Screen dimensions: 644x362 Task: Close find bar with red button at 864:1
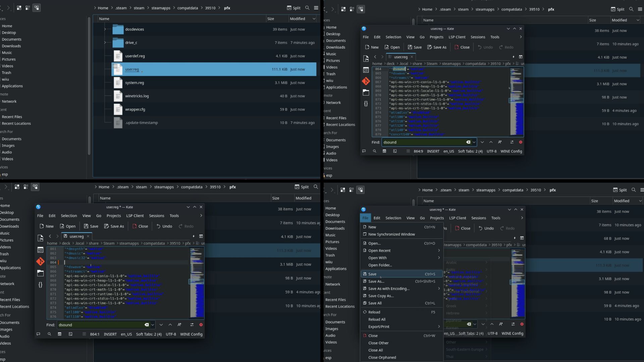click(x=201, y=325)
